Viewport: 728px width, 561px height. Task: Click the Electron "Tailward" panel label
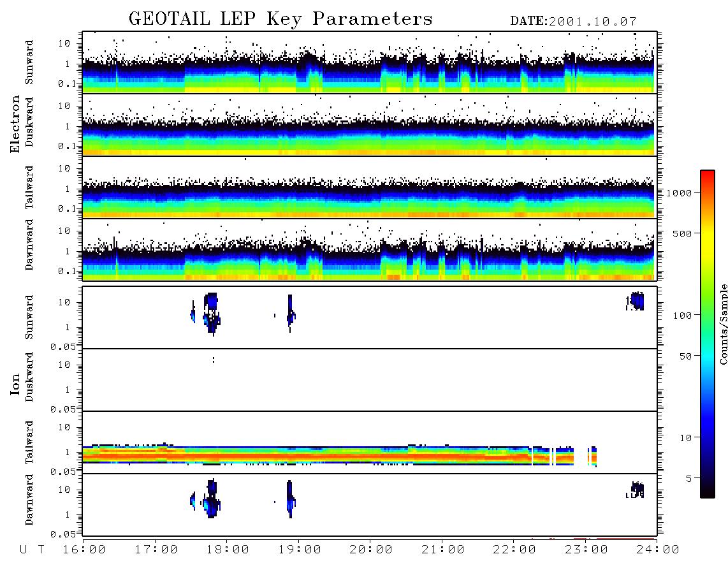29,187
